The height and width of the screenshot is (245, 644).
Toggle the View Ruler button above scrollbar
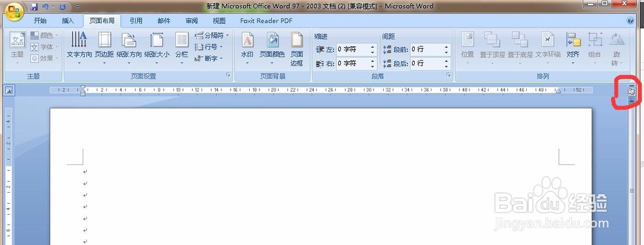point(632,92)
